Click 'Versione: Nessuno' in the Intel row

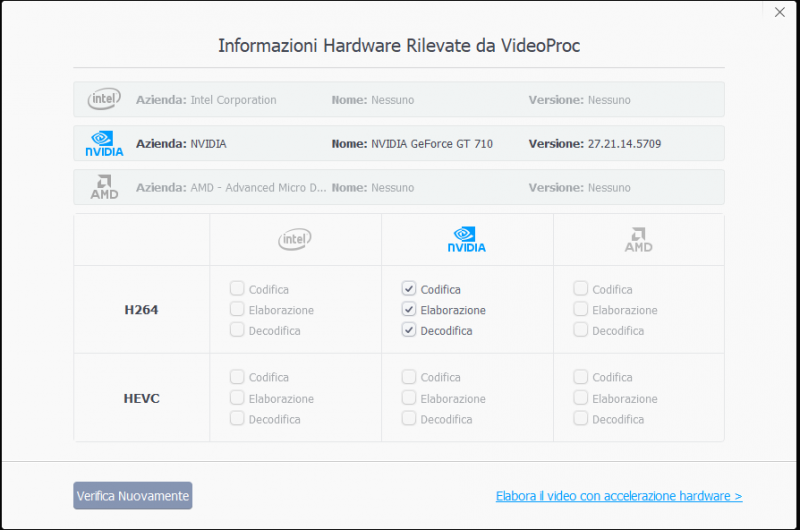coord(580,100)
